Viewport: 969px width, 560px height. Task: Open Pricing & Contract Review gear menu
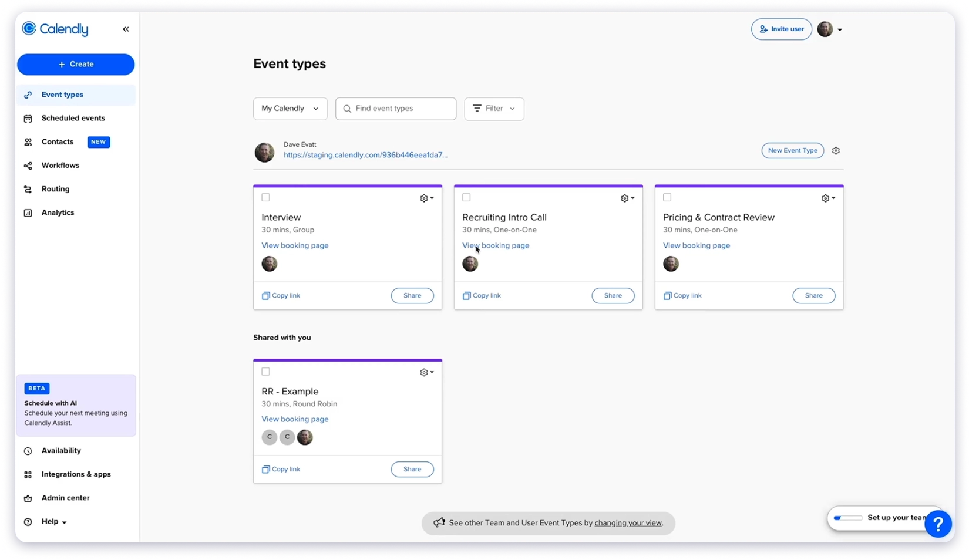(x=829, y=198)
